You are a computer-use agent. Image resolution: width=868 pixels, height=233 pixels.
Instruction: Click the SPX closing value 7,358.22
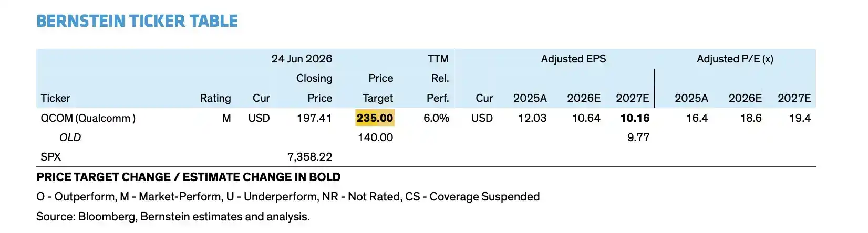click(x=309, y=157)
